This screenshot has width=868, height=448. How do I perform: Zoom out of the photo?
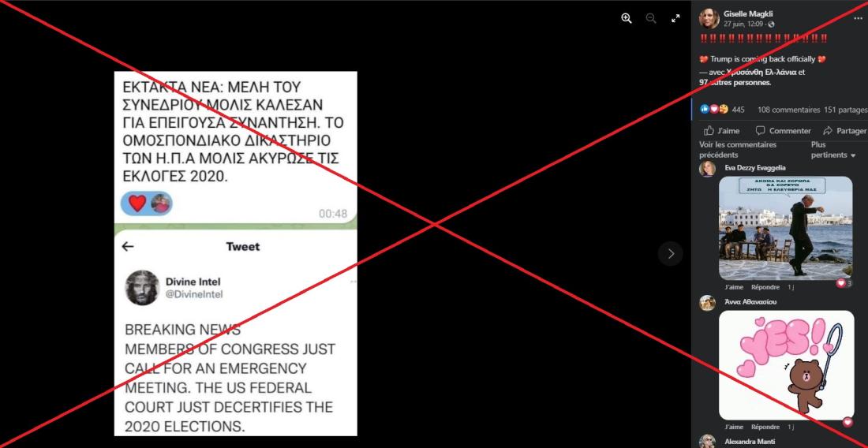651,18
